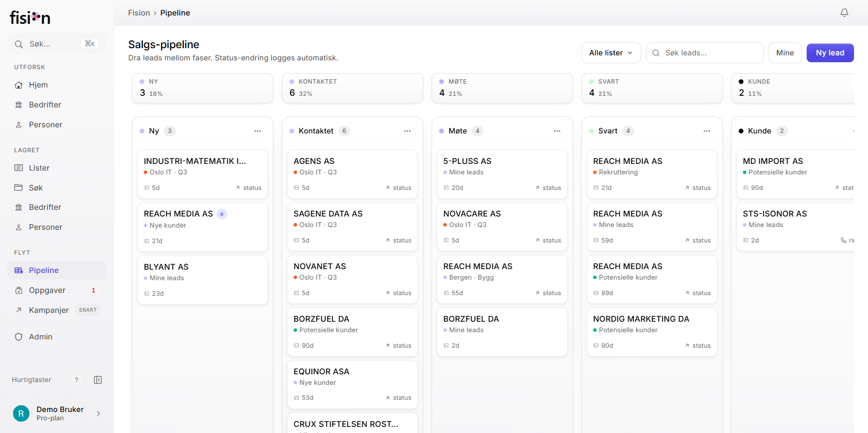
Task: Collapse the sidebar with the panel icon
Action: tap(98, 380)
